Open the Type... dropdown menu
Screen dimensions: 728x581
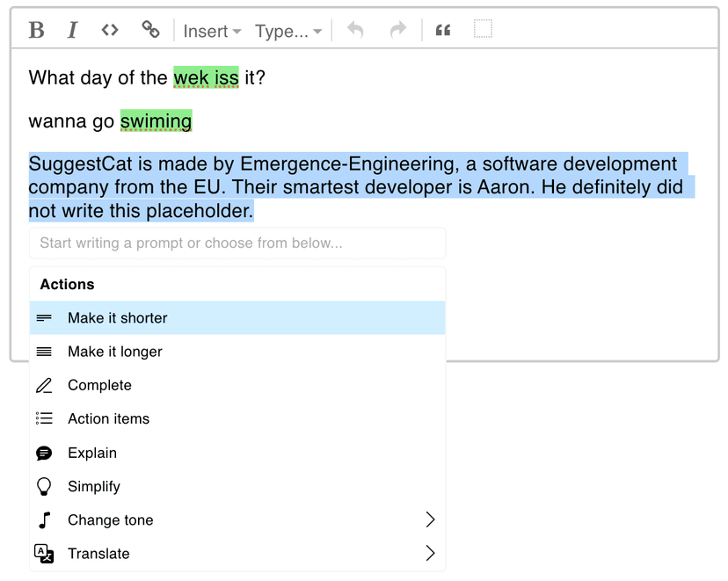coord(288,31)
